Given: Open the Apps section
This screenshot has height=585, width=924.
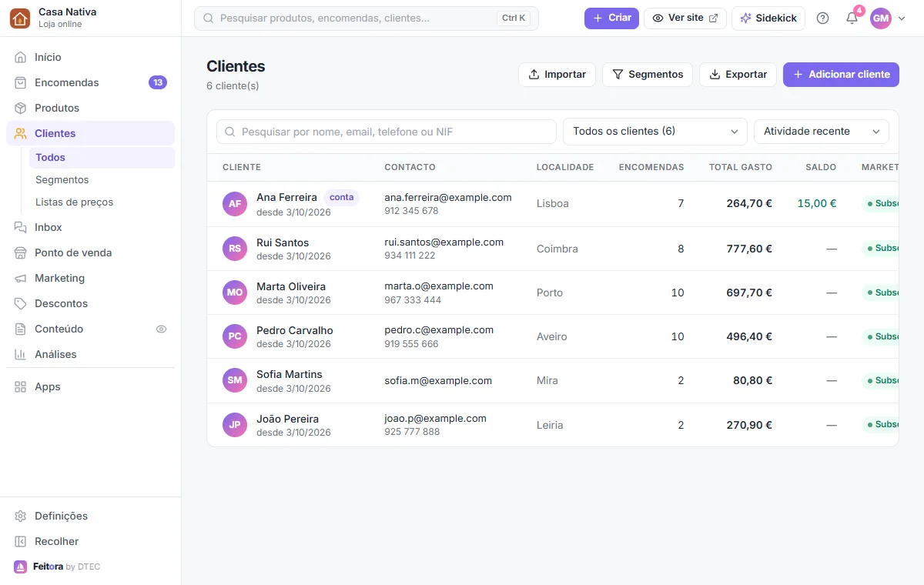Looking at the screenshot, I should point(91,386).
